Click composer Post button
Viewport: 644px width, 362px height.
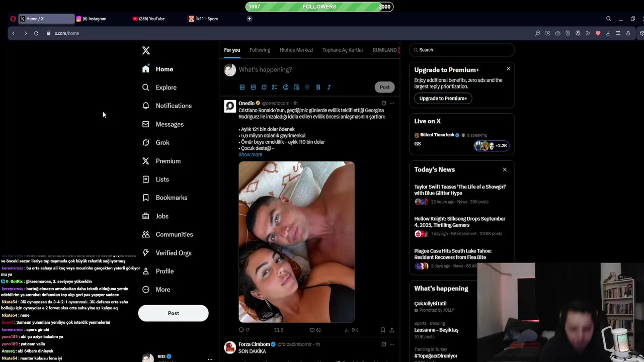[384, 87]
